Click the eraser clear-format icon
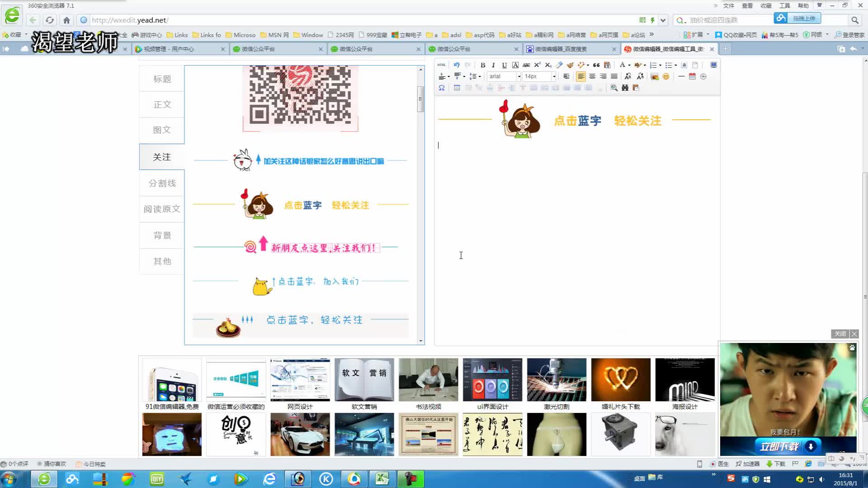Image resolution: width=868 pixels, height=488 pixels. (559, 65)
